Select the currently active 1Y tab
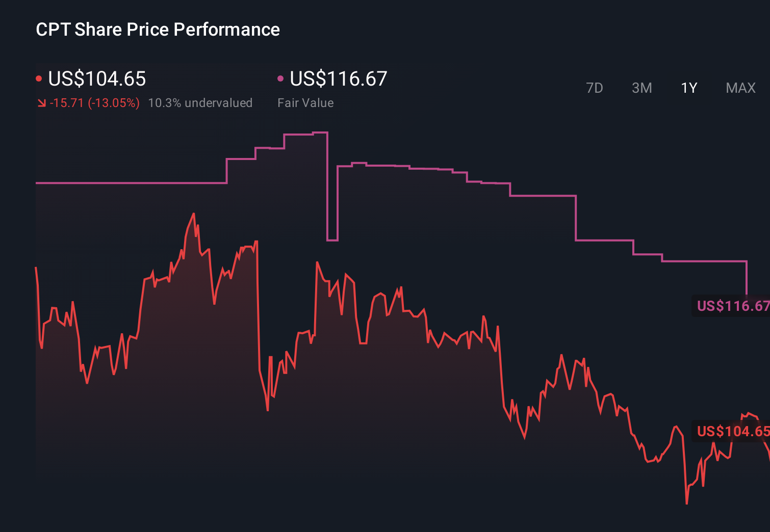This screenshot has height=532, width=770. pos(688,88)
